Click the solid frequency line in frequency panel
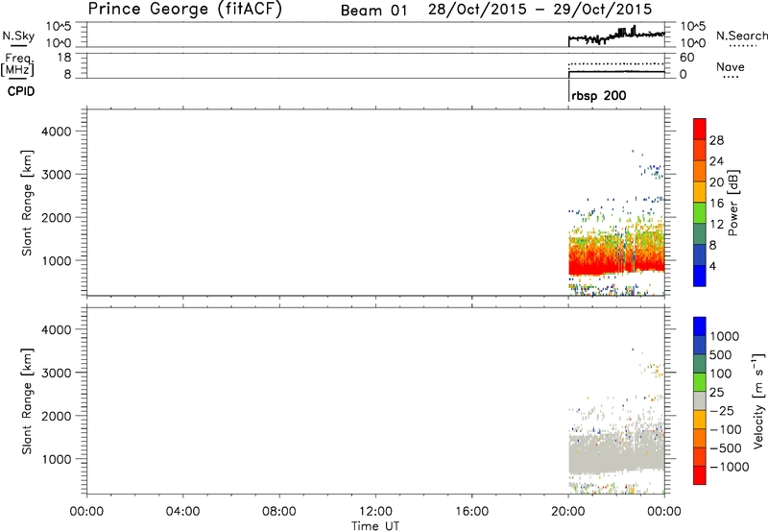The height and width of the screenshot is (532, 768). click(616, 71)
